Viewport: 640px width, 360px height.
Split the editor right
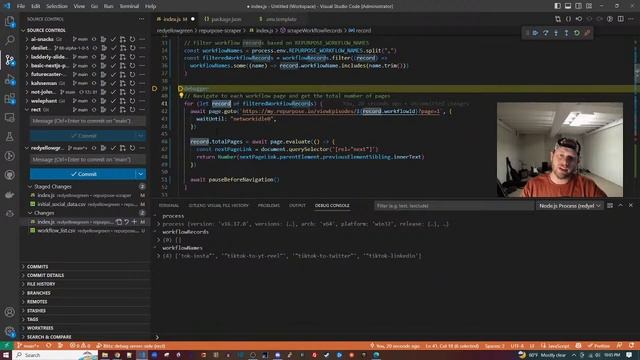click(620, 19)
